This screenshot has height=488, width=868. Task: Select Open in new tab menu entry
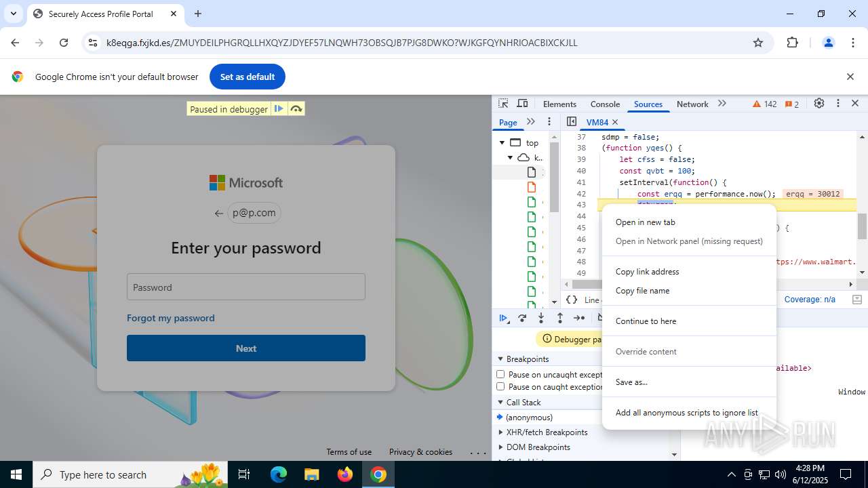coord(689,222)
